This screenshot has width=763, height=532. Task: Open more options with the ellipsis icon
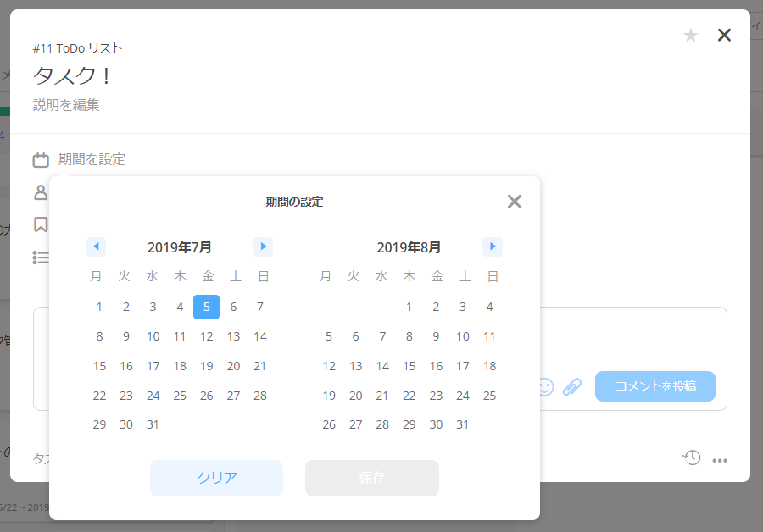(720, 458)
